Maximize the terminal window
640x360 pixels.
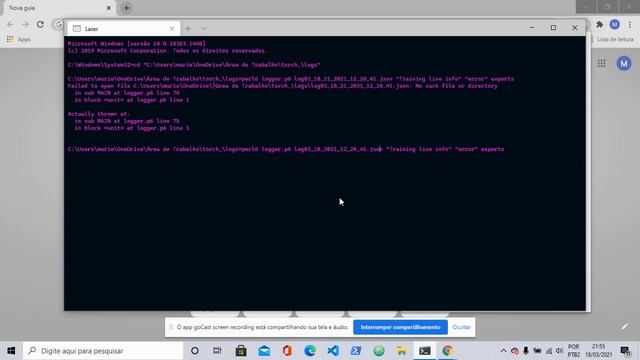tap(553, 28)
